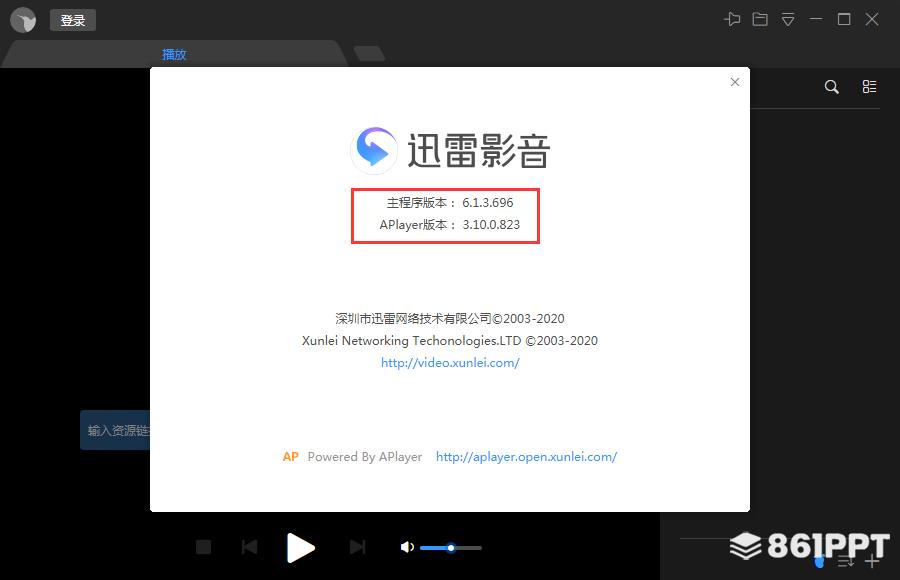Search the playlist with magnifier icon

(832, 87)
